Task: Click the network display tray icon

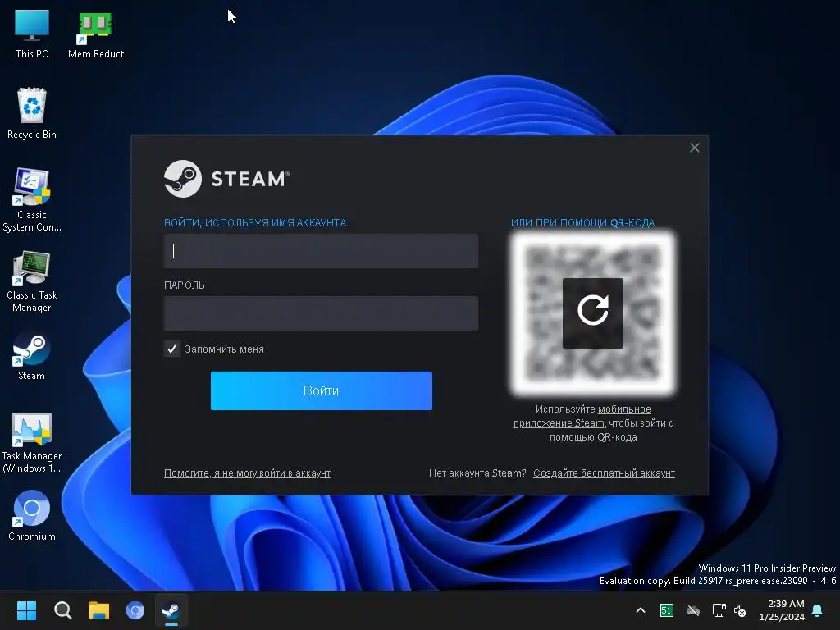Action: 719,610
